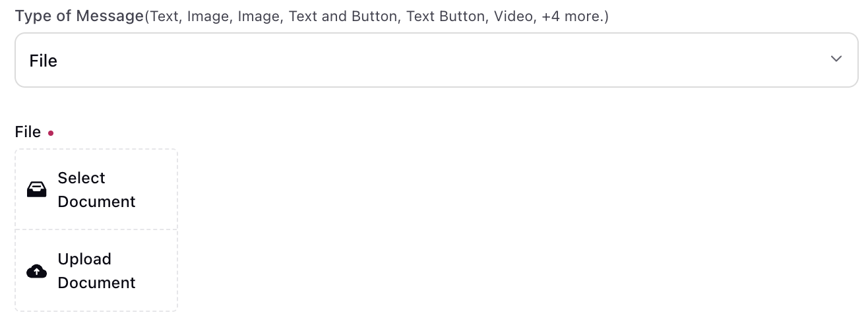Screen dimensions: 868x331
Task: Click the word 'Video' in the types hint
Action: point(513,16)
